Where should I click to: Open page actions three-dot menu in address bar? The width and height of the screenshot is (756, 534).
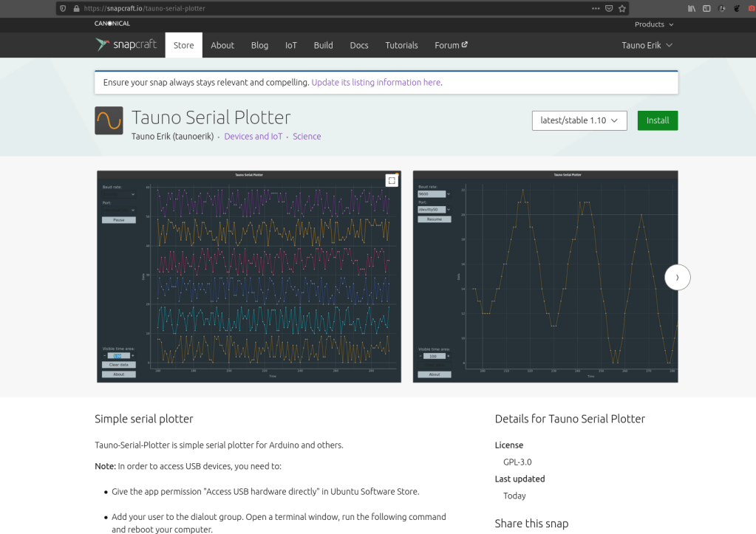[596, 8]
